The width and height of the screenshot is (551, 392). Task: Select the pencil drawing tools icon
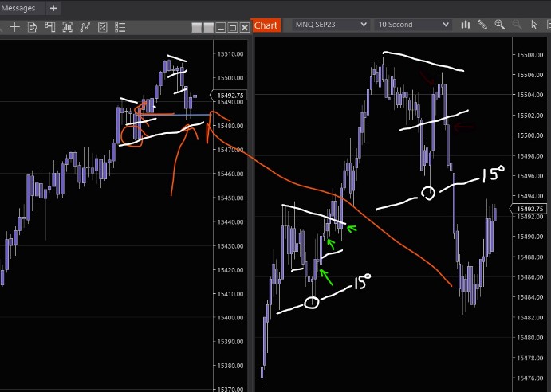pyautogui.click(x=482, y=25)
